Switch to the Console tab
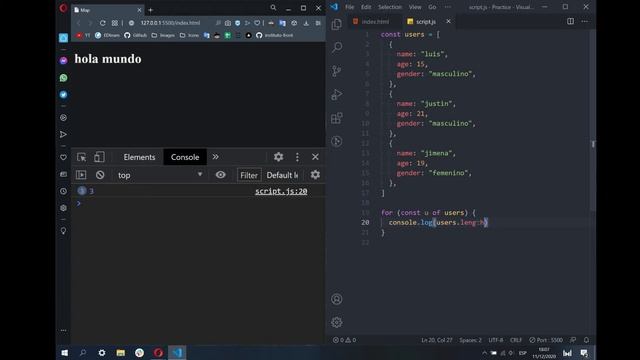 185,157
